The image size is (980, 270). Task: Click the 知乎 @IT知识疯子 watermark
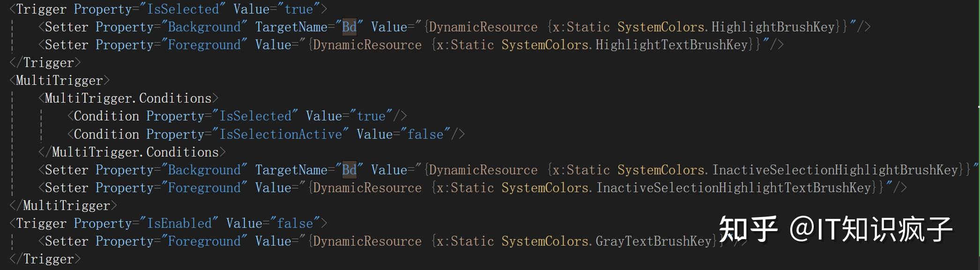coord(836,229)
